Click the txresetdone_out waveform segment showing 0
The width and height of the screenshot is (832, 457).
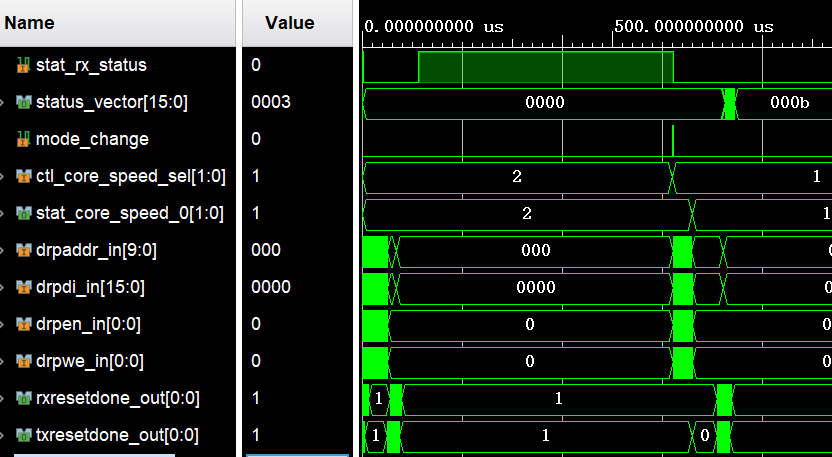pyautogui.click(x=705, y=436)
